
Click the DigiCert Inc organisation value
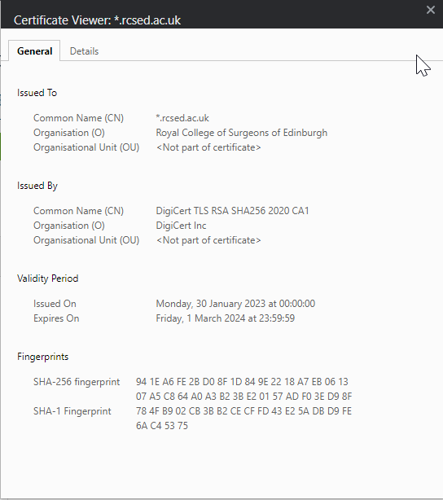point(181,225)
